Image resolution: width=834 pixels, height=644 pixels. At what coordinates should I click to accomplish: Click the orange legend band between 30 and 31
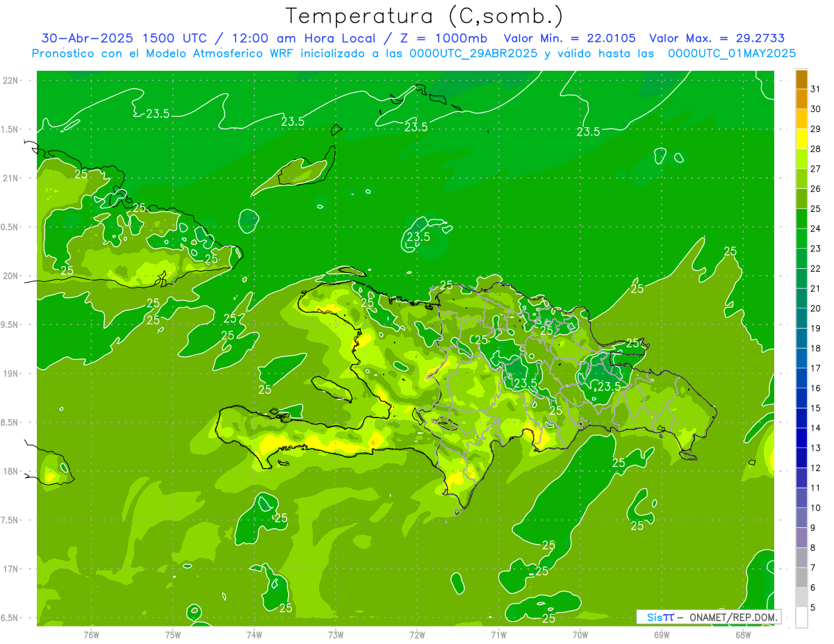801,99
